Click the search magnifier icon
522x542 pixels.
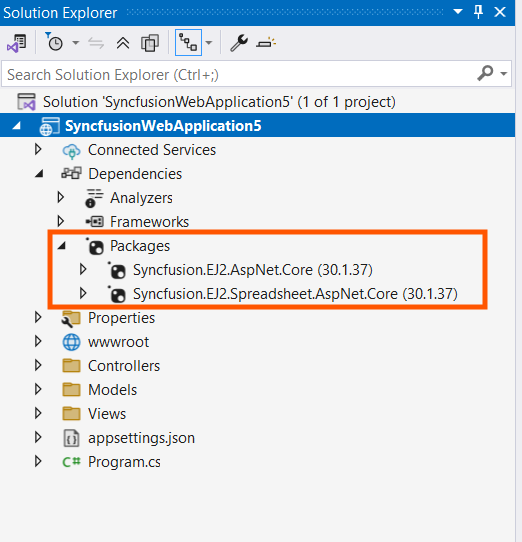(486, 73)
